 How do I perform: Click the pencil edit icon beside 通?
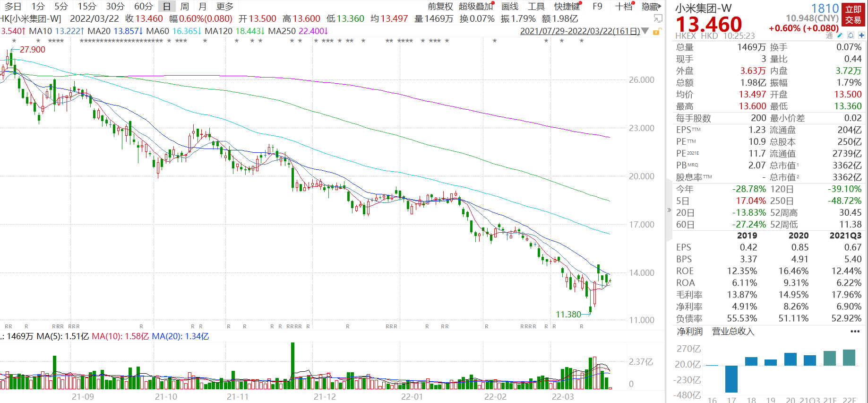[840, 35]
